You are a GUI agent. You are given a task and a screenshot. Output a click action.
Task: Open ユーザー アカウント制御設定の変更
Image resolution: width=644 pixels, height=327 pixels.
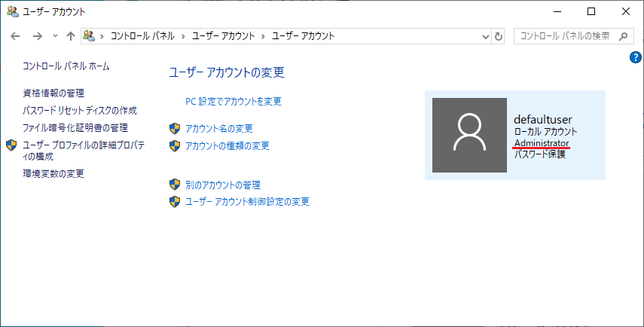[247, 202]
